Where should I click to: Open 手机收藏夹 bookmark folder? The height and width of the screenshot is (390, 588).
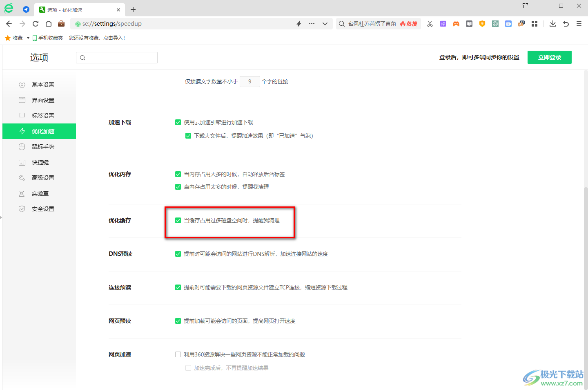tap(48, 38)
